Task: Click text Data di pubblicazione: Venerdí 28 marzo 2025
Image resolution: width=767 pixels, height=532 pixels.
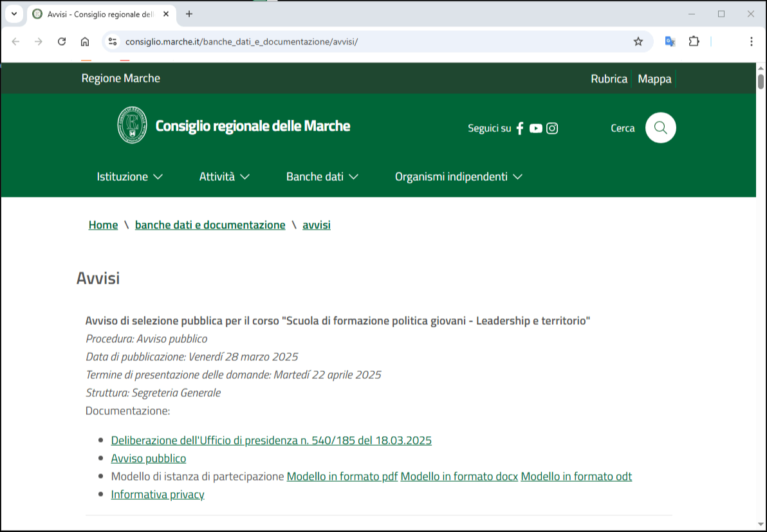Action: tap(192, 357)
